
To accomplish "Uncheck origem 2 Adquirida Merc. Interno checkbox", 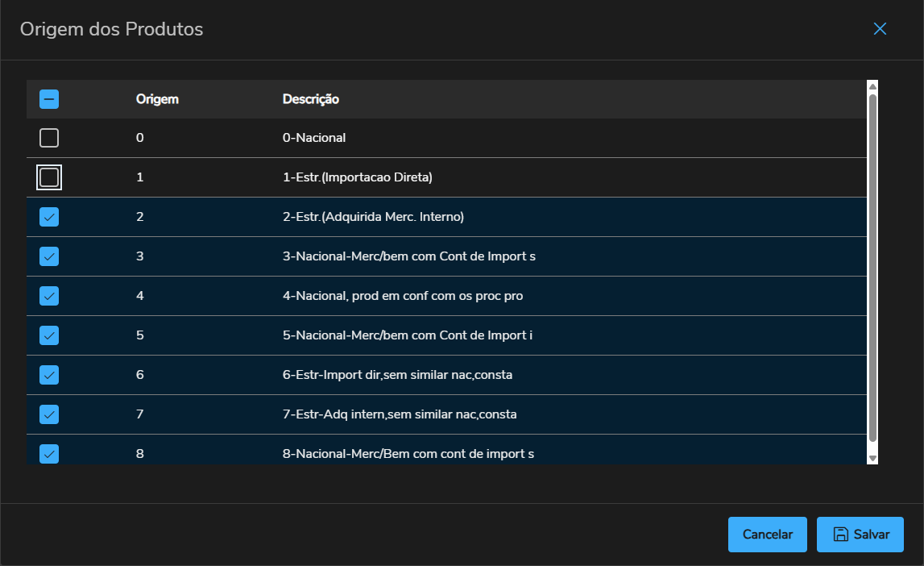I will point(49,217).
